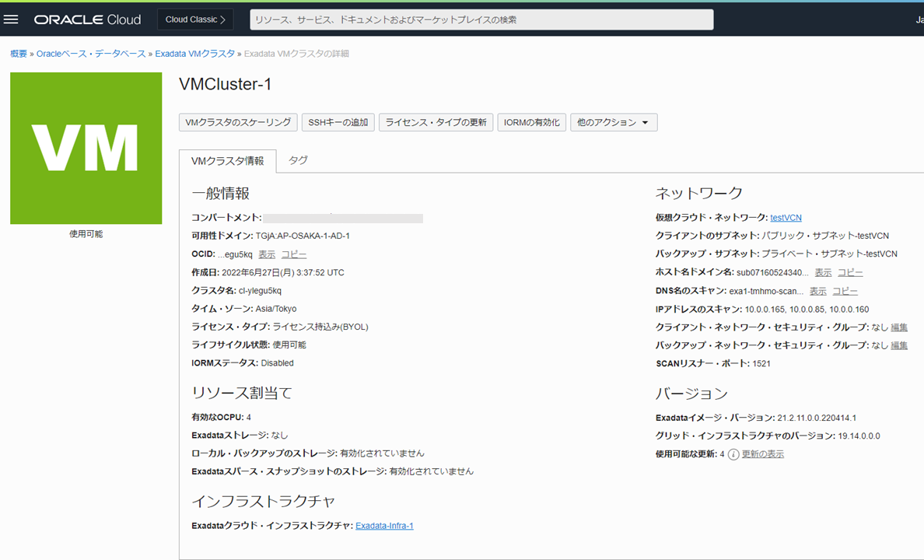Copy the OCID to clipboard

tap(294, 254)
